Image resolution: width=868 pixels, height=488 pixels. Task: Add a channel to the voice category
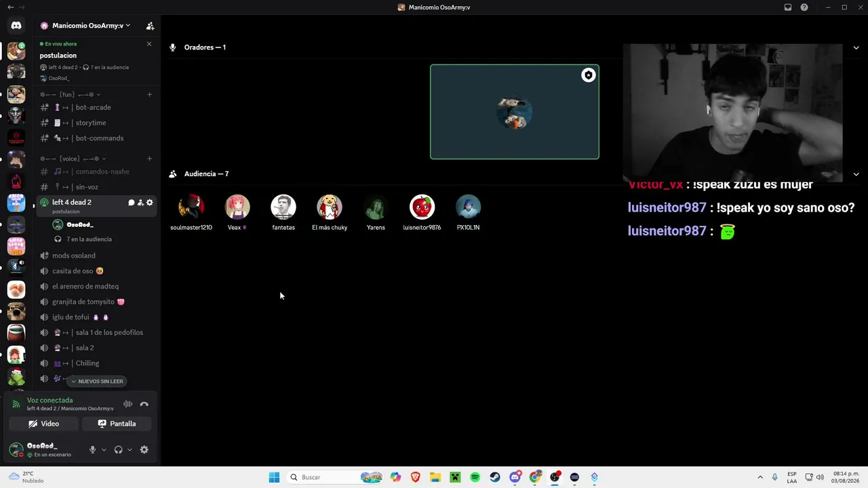[x=149, y=159]
